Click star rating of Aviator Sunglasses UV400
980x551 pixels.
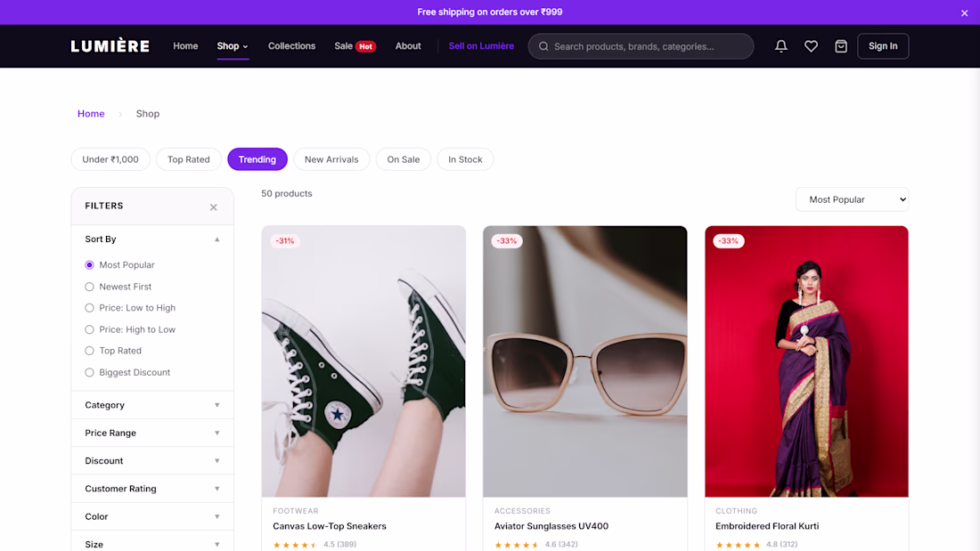517,545
